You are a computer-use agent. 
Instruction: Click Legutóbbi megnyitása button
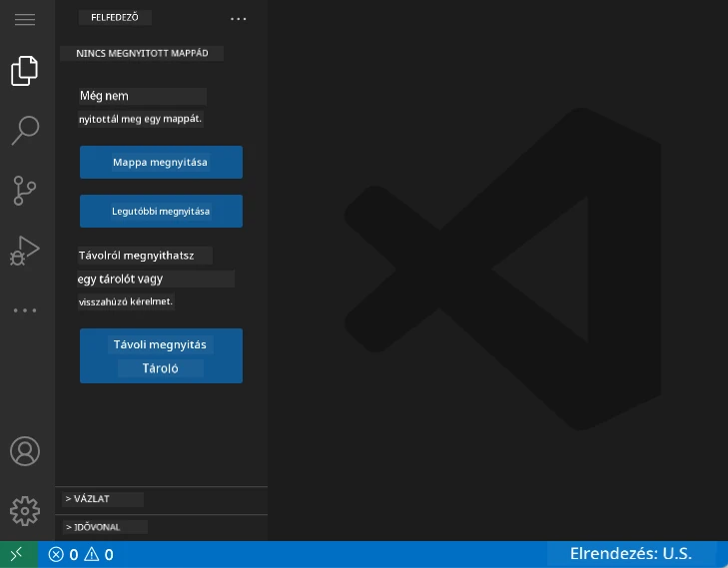click(x=161, y=212)
